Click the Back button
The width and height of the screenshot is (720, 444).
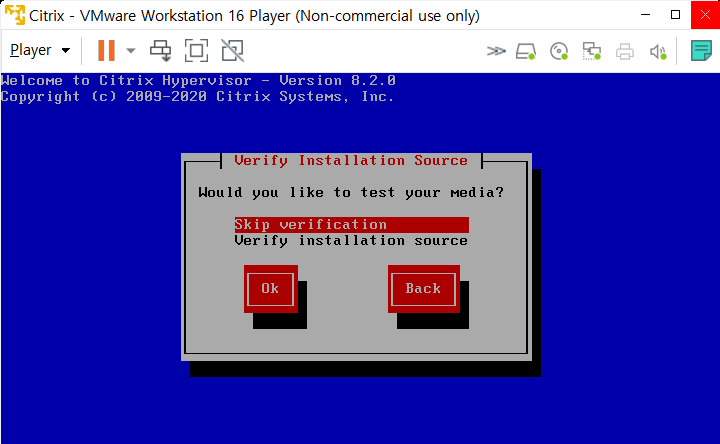coord(423,289)
